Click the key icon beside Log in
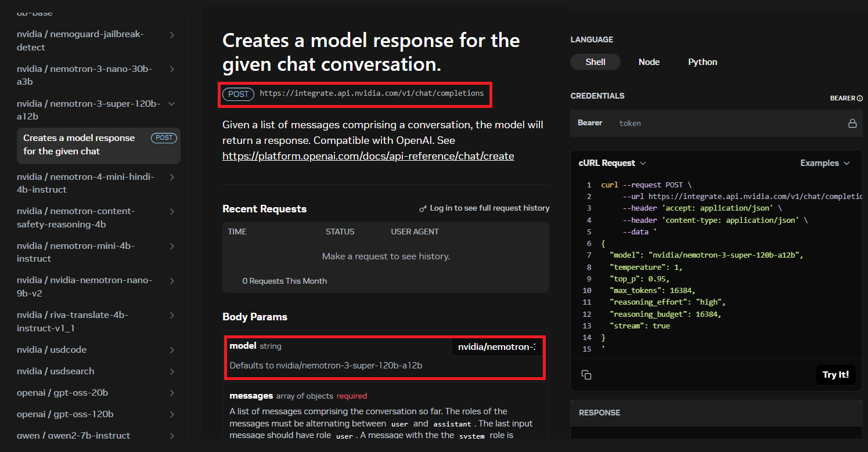The width and height of the screenshot is (868, 452). 423,208
